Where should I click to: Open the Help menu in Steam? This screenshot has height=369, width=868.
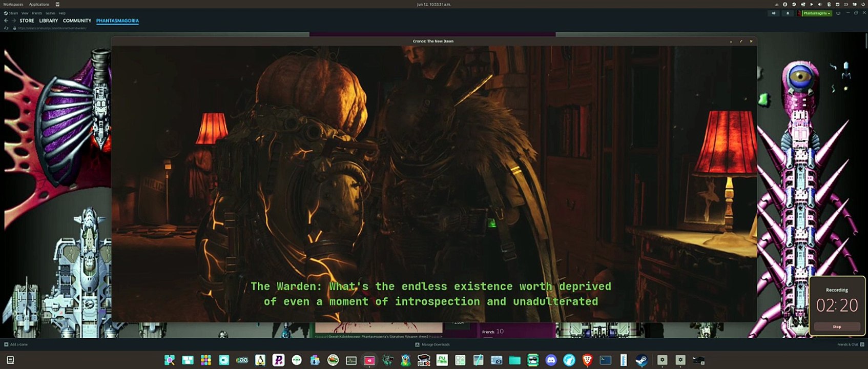click(x=62, y=13)
